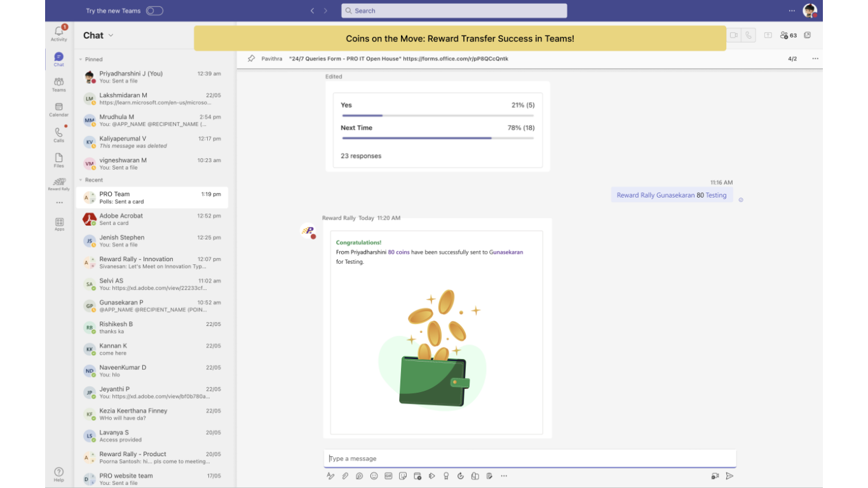The image size is (868, 488).
Task: Open the Kezia Keerthana Finney chat
Action: tap(152, 414)
